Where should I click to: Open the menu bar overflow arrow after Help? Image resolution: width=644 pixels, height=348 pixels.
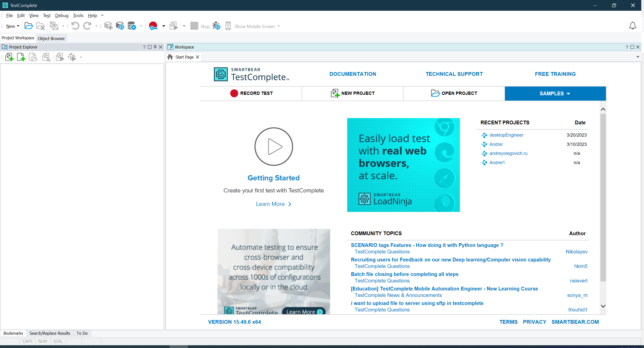coord(102,16)
